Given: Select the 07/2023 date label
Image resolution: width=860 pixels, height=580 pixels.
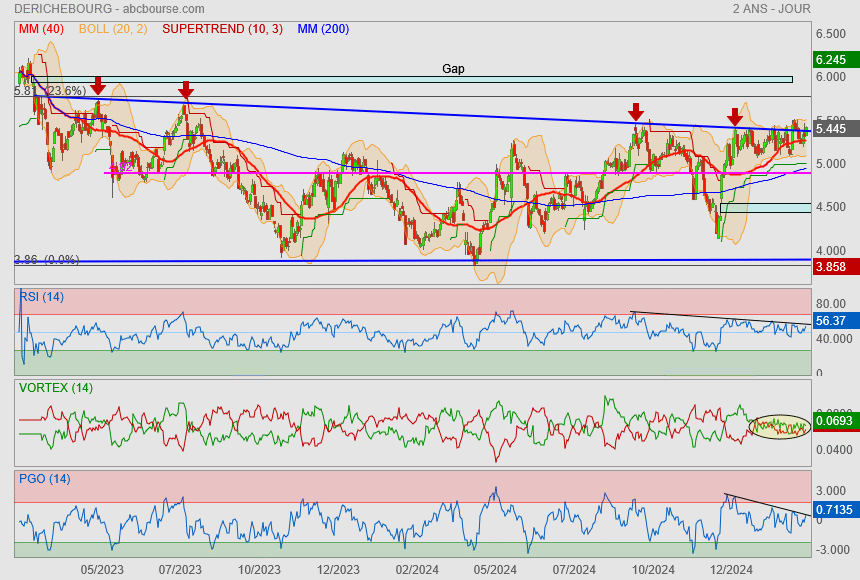Looking at the screenshot, I should click(x=180, y=570).
